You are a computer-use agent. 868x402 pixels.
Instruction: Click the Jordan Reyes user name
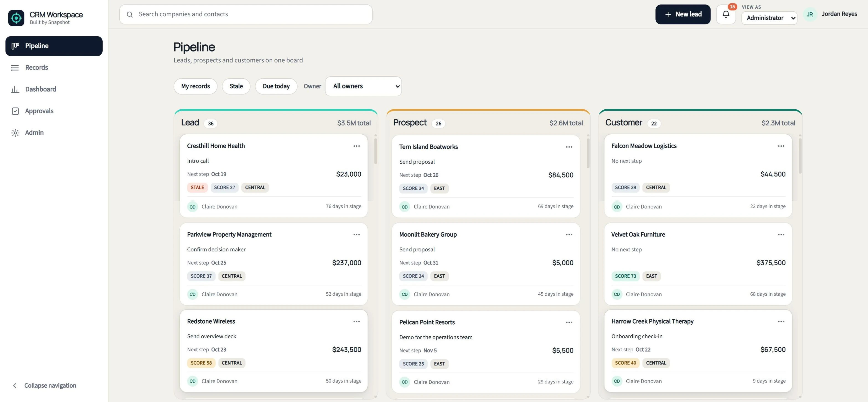click(839, 14)
